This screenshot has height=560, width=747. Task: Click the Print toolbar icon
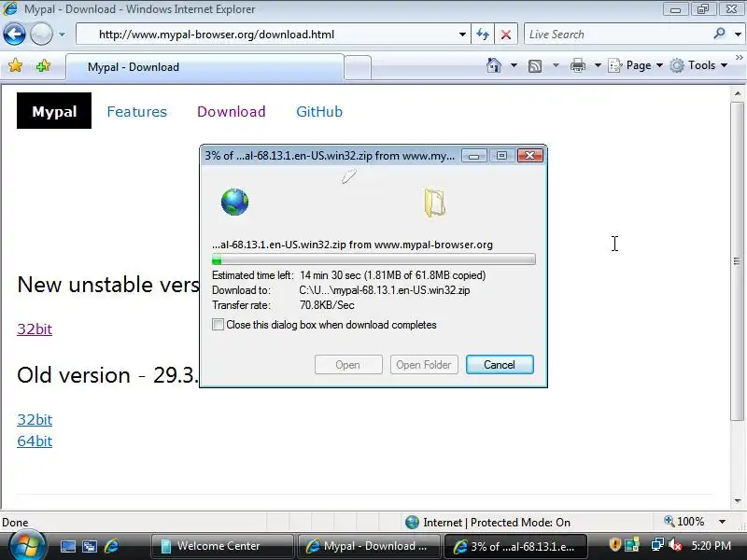click(x=578, y=65)
